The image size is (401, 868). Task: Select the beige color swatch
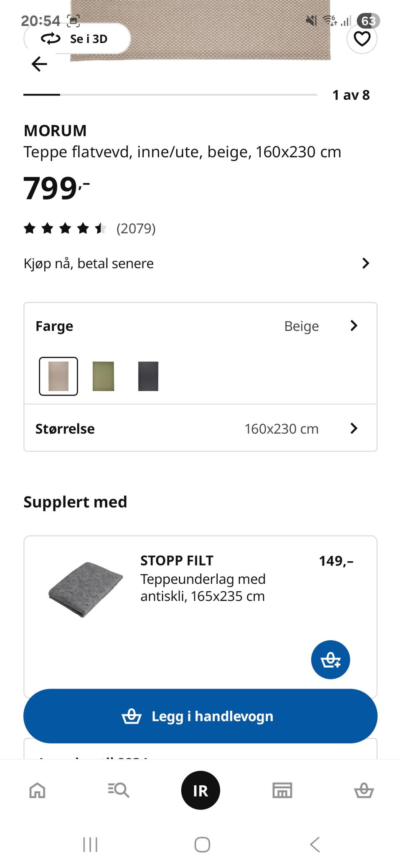(x=58, y=376)
